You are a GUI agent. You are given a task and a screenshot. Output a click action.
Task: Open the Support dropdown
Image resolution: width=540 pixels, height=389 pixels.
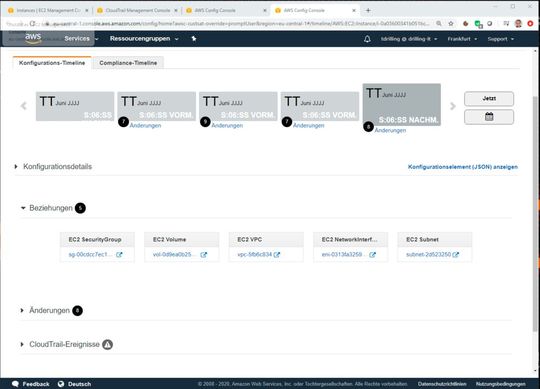pos(501,39)
